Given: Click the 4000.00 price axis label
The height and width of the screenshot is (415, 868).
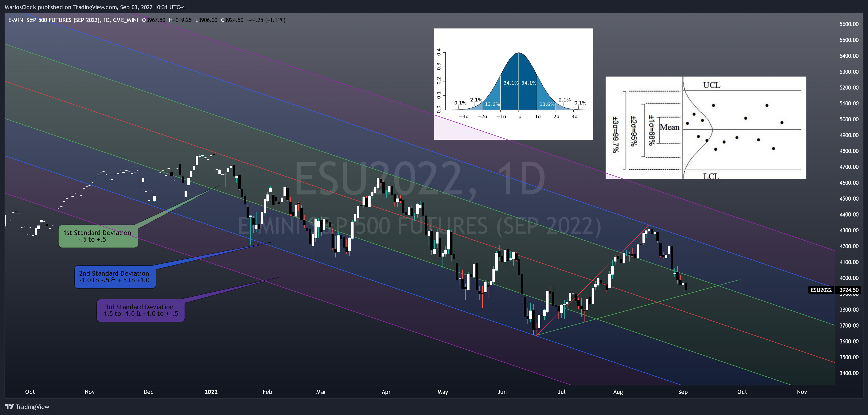Looking at the screenshot, I should [849, 278].
